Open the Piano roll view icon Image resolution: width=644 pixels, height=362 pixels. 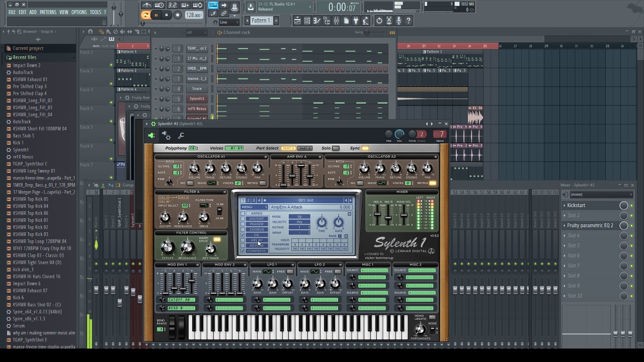coord(317,21)
